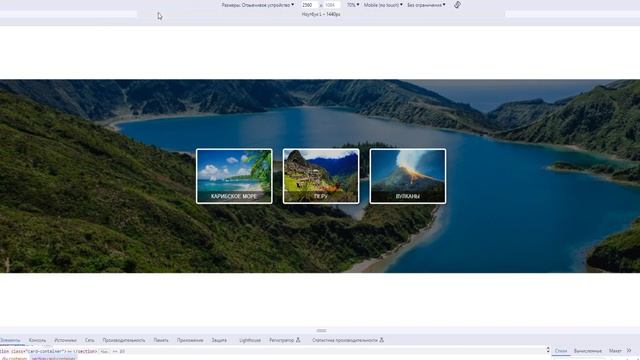Open the 70% zoom dropdown
Viewport: 640px width, 360px height.
[x=353, y=5]
